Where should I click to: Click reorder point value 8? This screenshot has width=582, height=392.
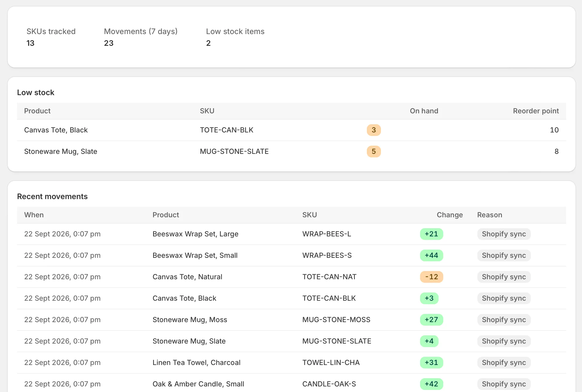pyautogui.click(x=556, y=152)
